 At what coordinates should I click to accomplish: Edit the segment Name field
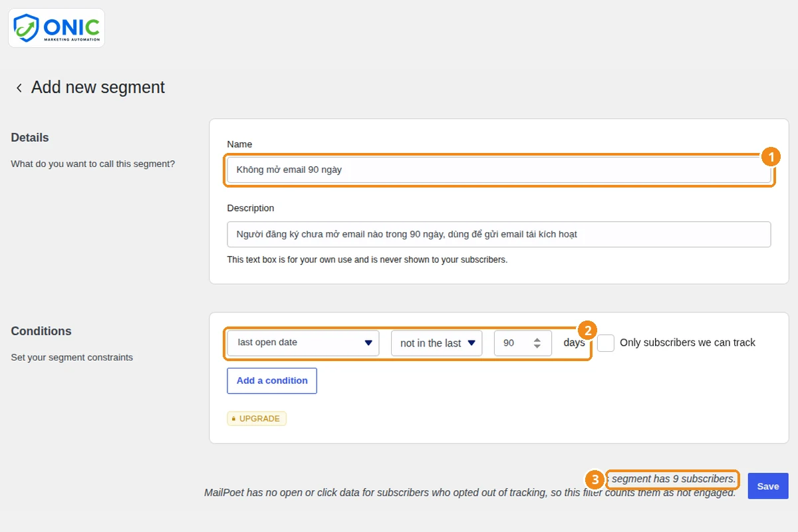point(499,170)
